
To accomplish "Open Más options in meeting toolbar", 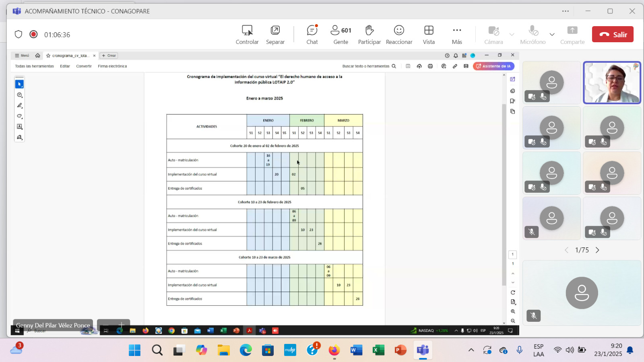I will pyautogui.click(x=457, y=35).
